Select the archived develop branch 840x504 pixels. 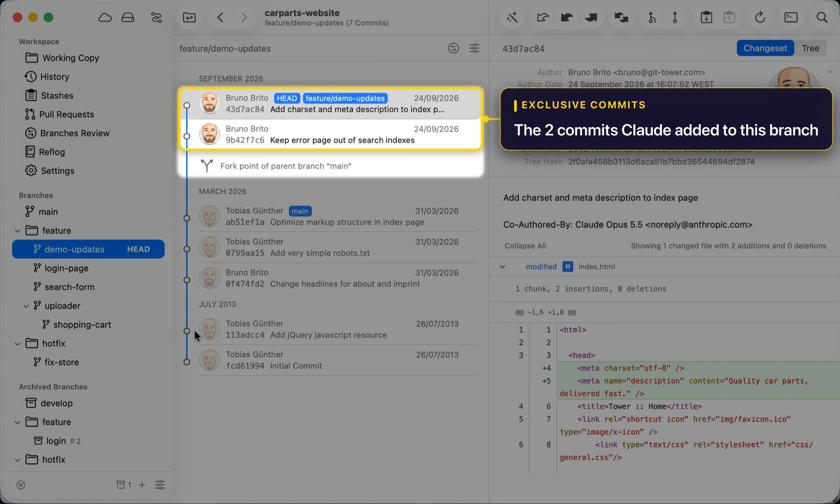[88, 403]
